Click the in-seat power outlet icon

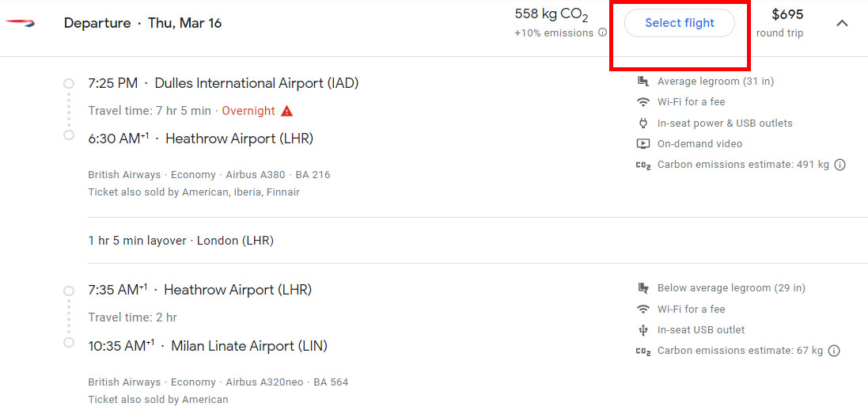643,123
